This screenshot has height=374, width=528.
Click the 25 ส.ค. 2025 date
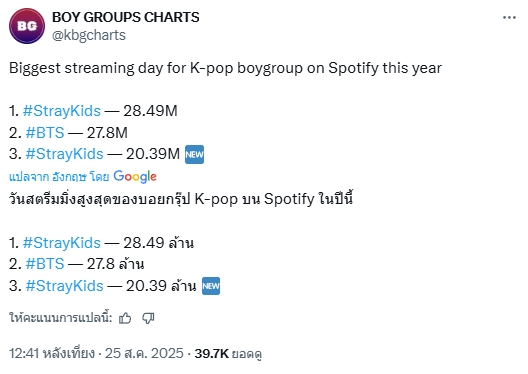tap(144, 353)
